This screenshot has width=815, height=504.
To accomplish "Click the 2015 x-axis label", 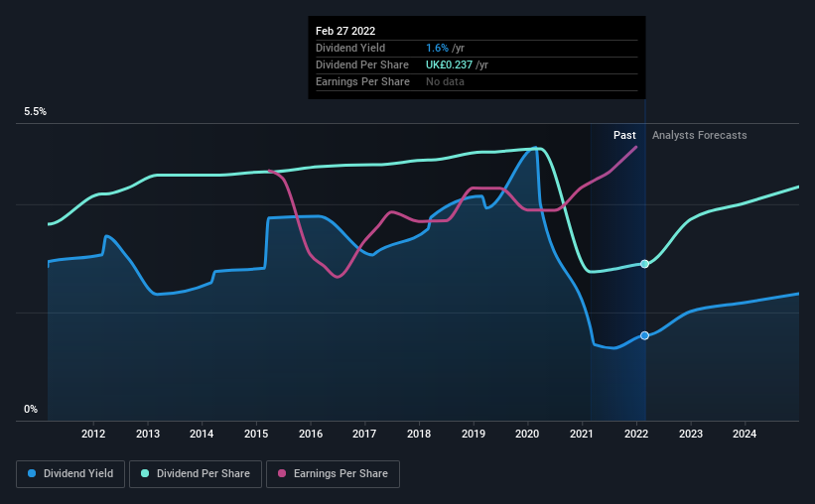I will [256, 434].
